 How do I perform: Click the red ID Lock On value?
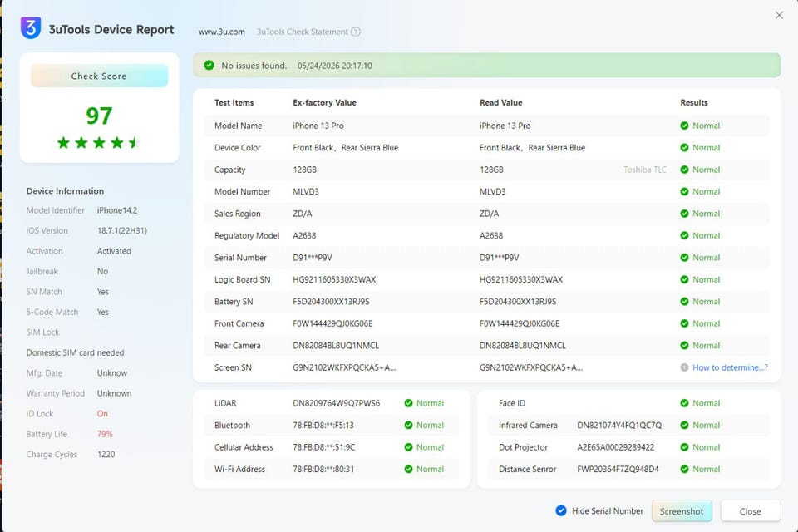point(102,414)
